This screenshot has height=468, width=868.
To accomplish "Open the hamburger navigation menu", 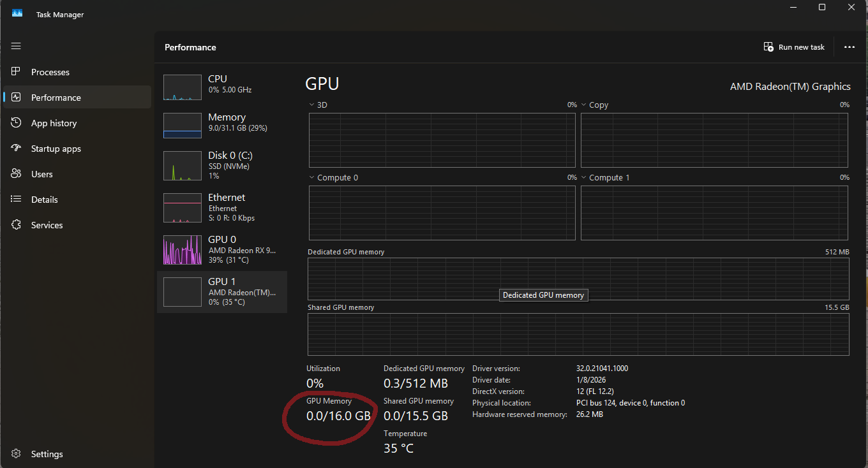I will 16,46.
